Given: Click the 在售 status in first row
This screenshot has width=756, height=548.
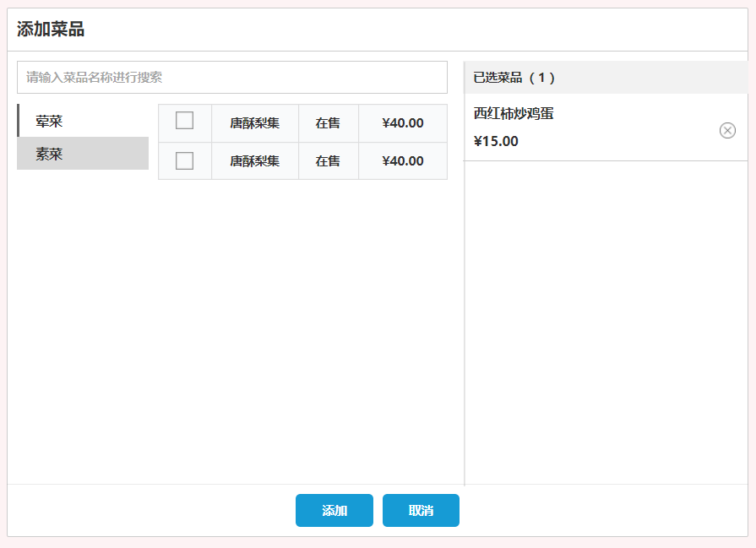Looking at the screenshot, I should 328,123.
